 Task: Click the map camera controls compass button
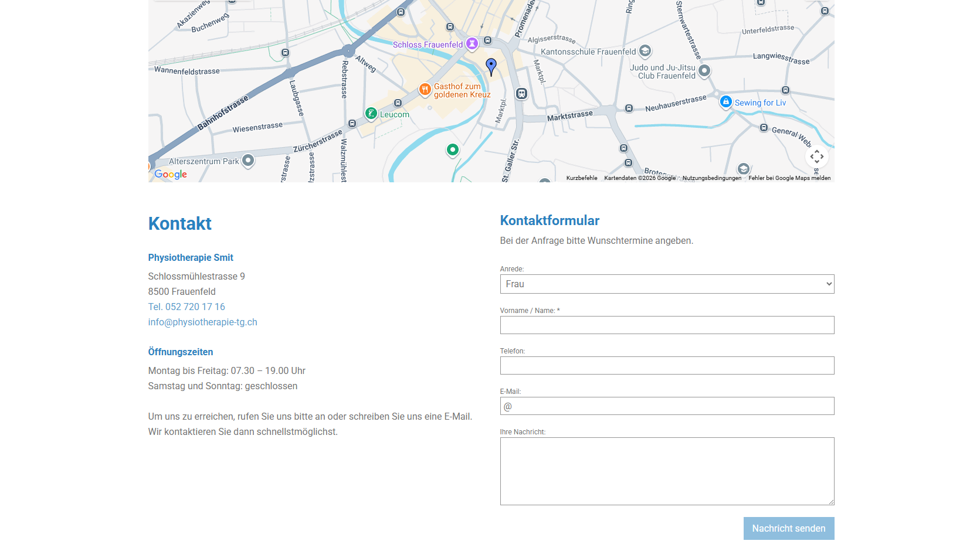[x=817, y=157]
